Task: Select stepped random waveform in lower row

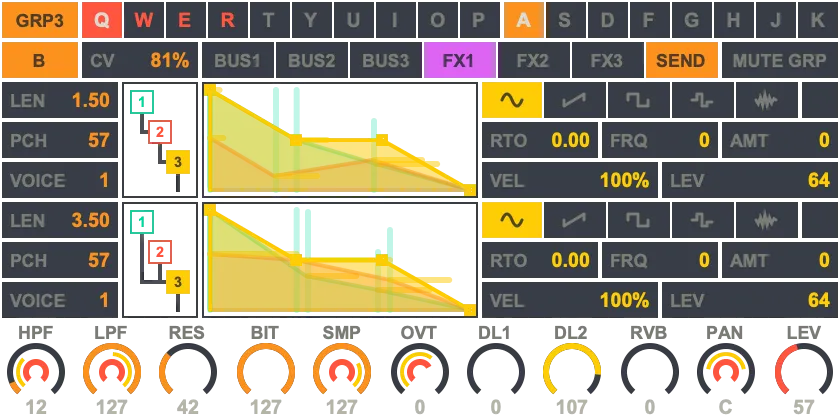Action: coord(702,220)
